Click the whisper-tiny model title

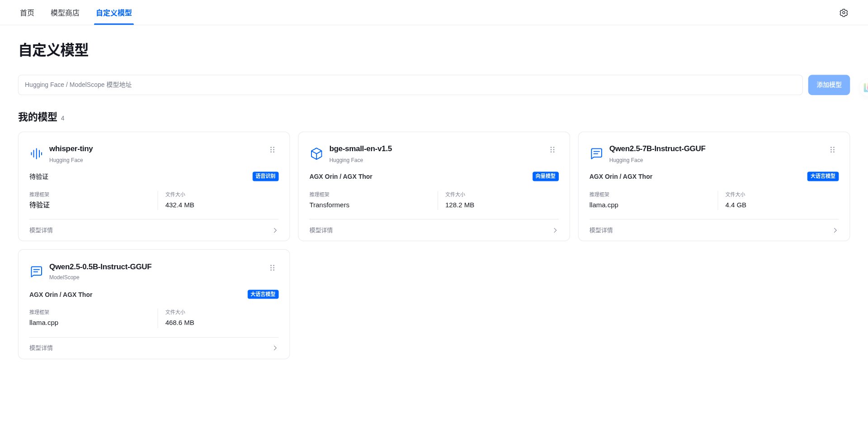pyautogui.click(x=71, y=149)
